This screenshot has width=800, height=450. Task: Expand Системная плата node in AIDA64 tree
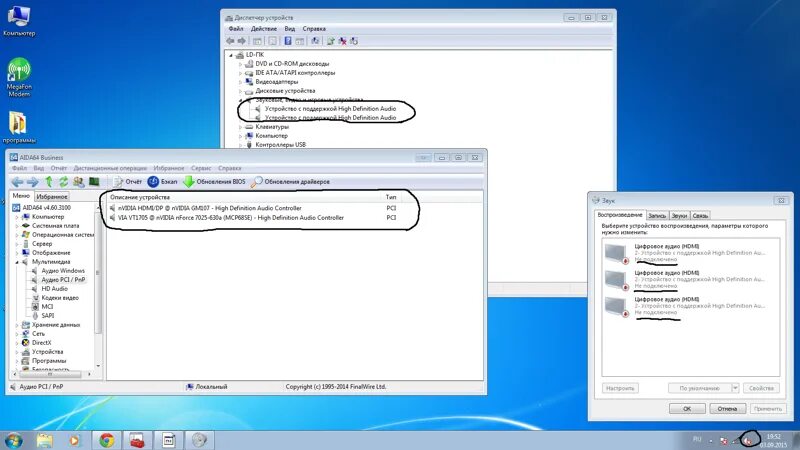[x=17, y=226]
